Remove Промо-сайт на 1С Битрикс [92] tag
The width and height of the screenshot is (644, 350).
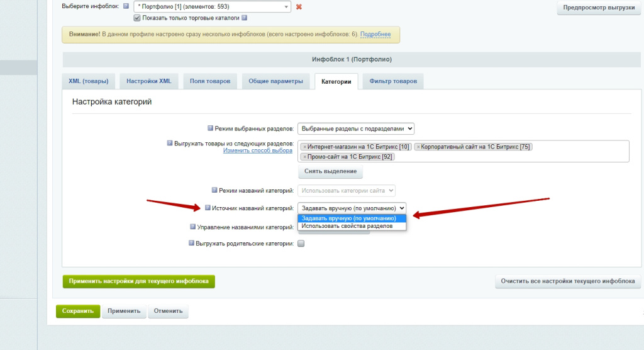coord(305,157)
